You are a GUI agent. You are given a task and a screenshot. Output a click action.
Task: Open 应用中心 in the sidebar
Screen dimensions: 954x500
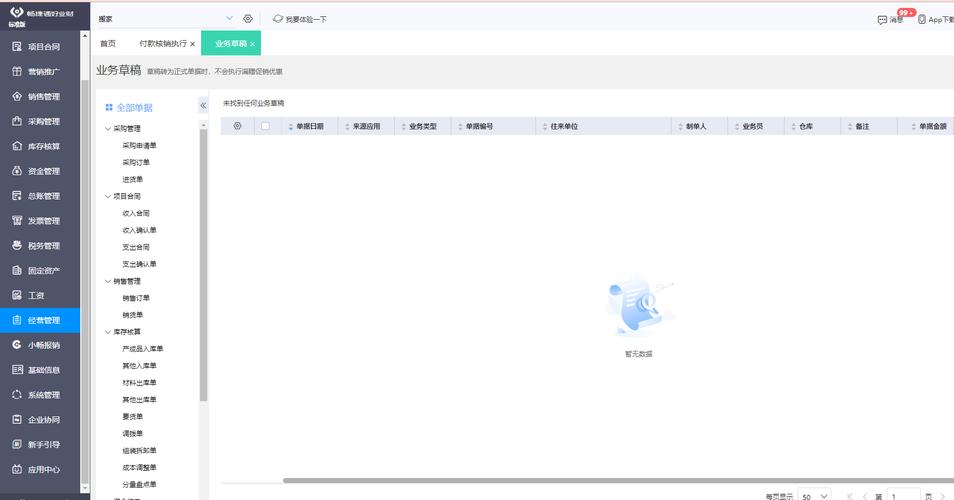[43, 469]
